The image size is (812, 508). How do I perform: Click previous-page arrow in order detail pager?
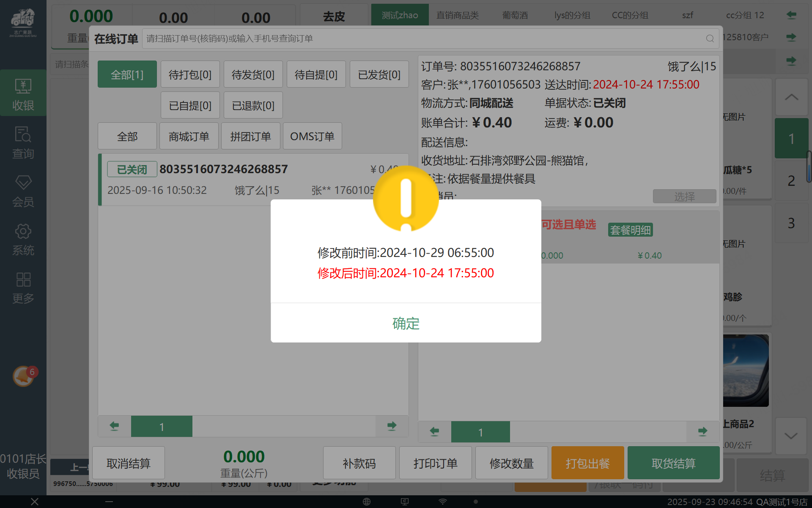(x=434, y=431)
